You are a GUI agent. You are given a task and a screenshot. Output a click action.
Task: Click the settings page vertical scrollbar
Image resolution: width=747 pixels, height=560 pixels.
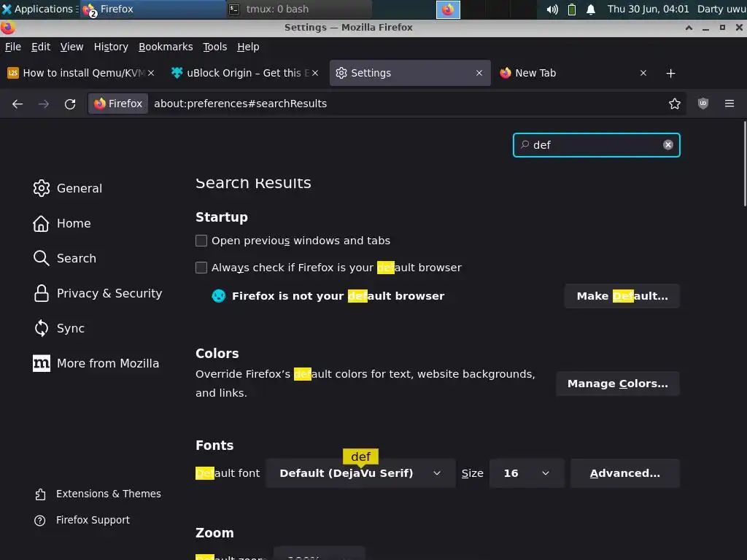pos(745,164)
